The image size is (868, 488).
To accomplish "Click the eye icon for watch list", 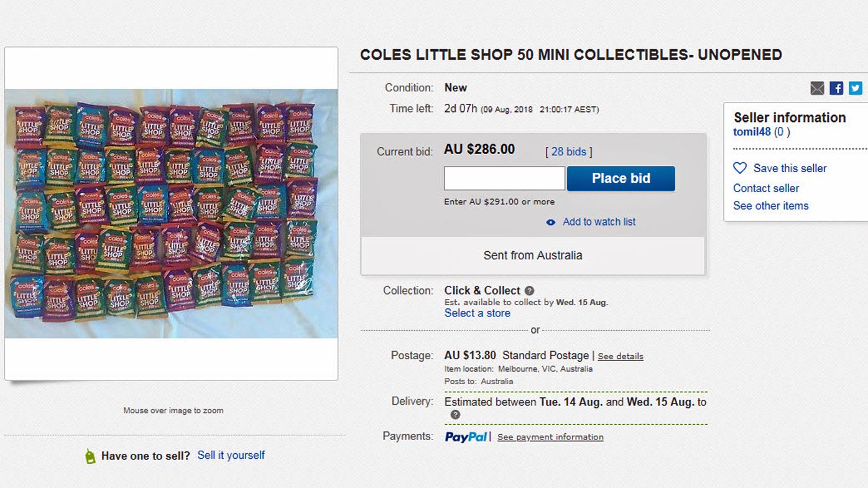I will point(550,223).
